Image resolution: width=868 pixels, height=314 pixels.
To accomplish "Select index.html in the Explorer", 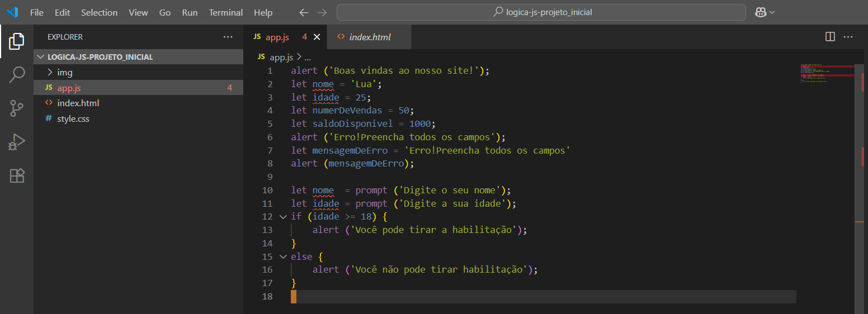I will click(x=138, y=103).
